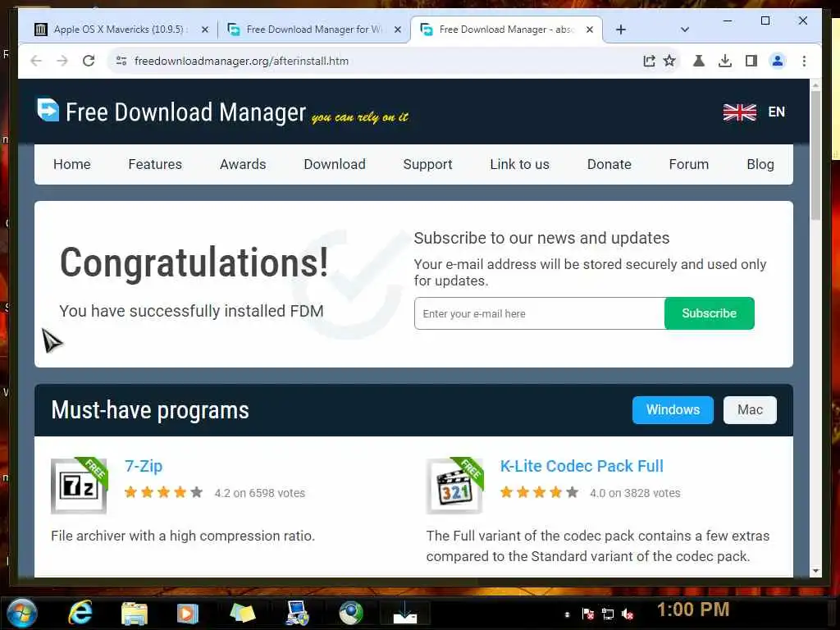This screenshot has width=840, height=630.
Task: Open the Support menu item
Action: pyautogui.click(x=428, y=164)
